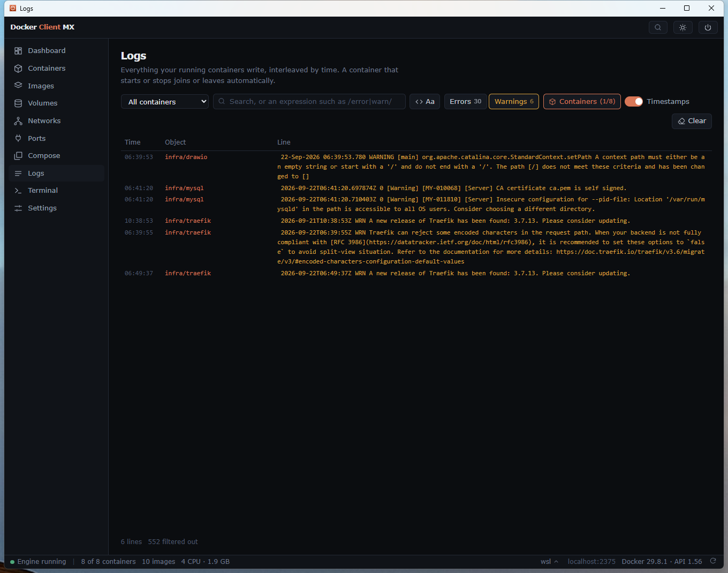Select the infra/drawio log entry
728x573 pixels.
click(416, 167)
